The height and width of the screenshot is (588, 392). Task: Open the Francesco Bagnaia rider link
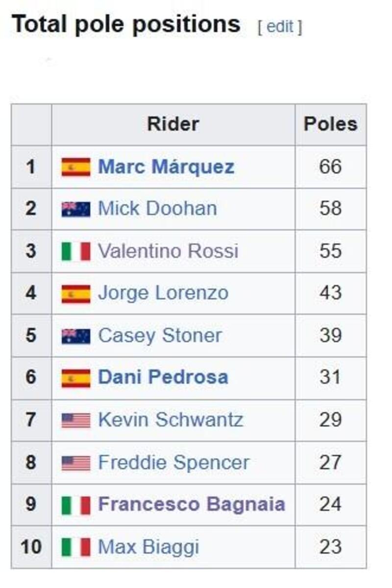192,504
